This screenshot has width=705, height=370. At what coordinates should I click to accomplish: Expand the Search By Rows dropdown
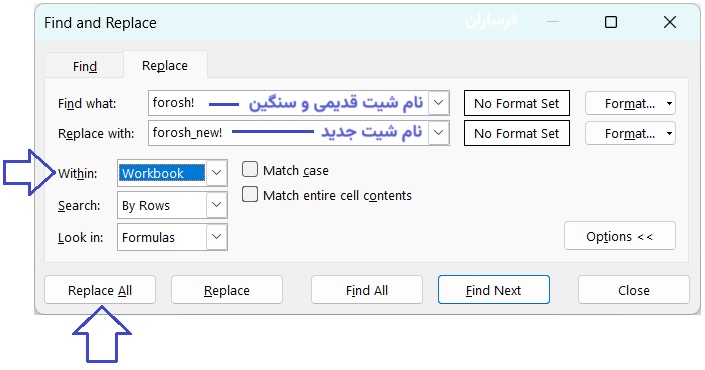click(x=216, y=205)
